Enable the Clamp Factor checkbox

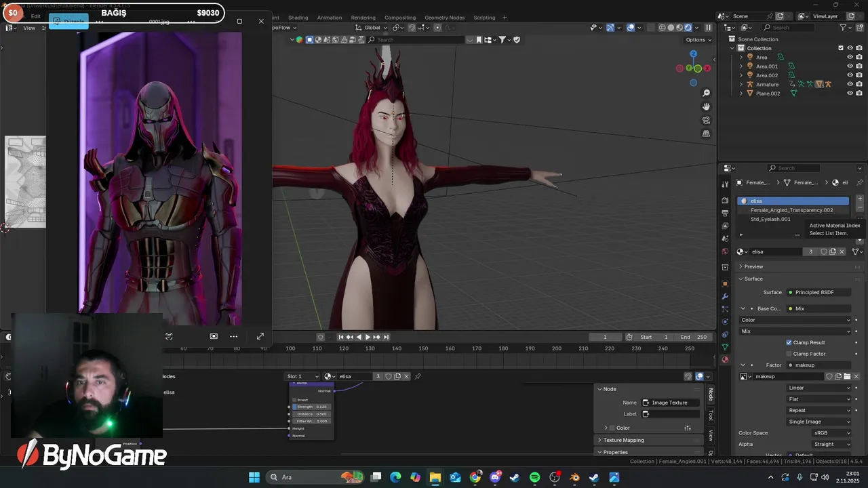[x=789, y=354]
